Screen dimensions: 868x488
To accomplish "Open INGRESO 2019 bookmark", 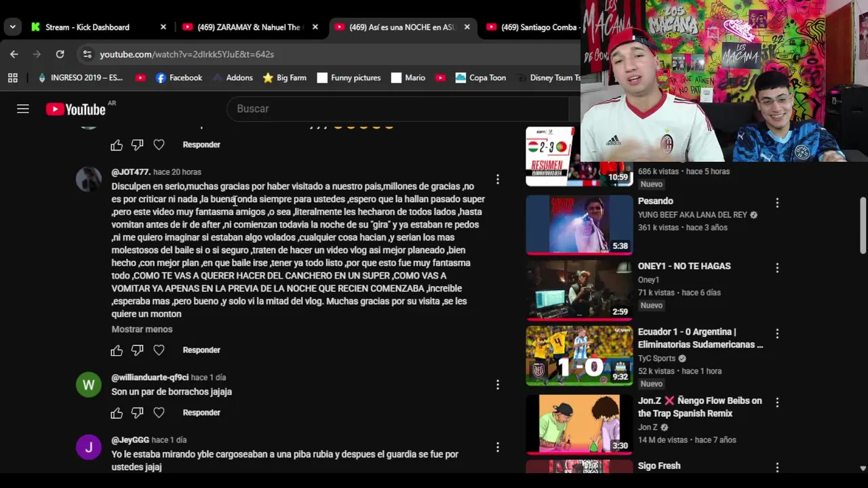I will pos(80,78).
